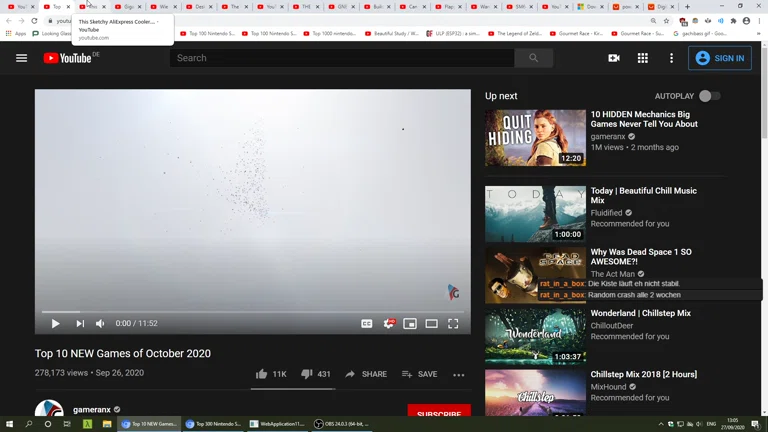Viewport: 768px width, 432px height.
Task: Open Task View in the taskbar
Action: click(67, 424)
